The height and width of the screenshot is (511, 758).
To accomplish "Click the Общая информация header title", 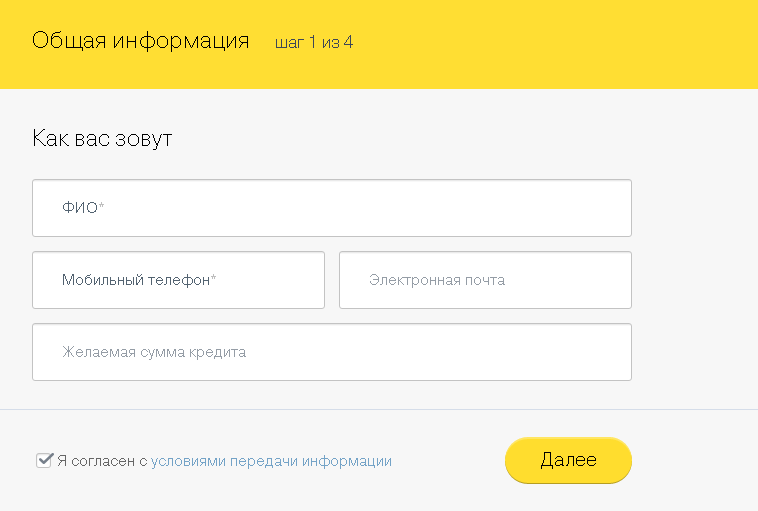I will pyautogui.click(x=140, y=42).
